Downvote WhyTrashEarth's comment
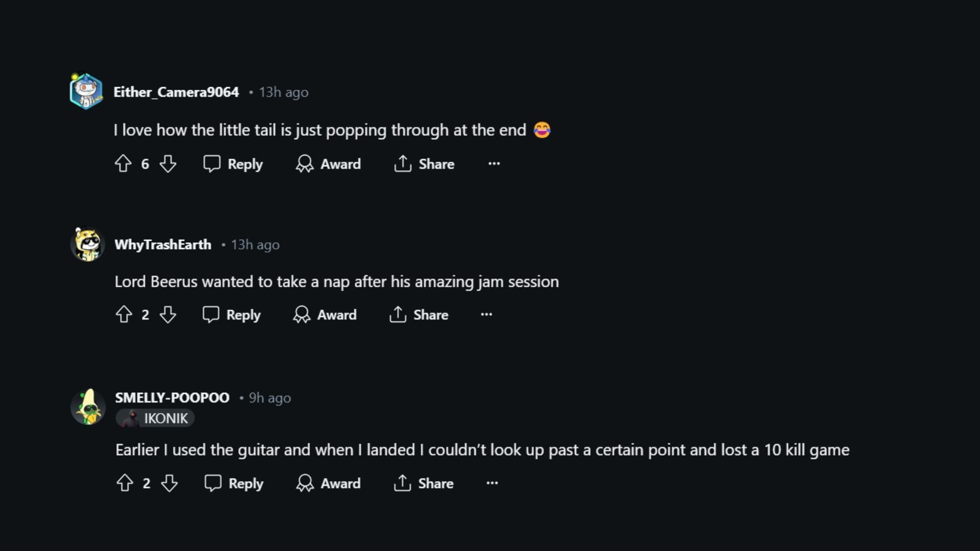 click(x=168, y=315)
